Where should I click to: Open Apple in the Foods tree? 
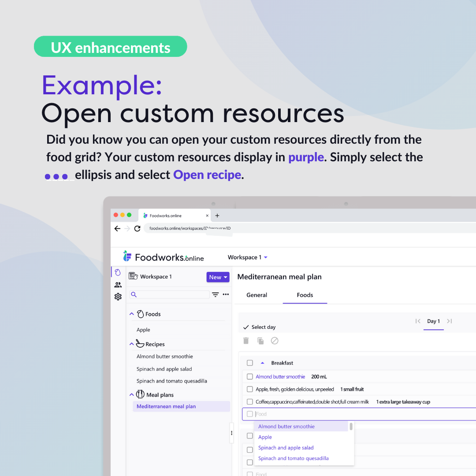(143, 330)
